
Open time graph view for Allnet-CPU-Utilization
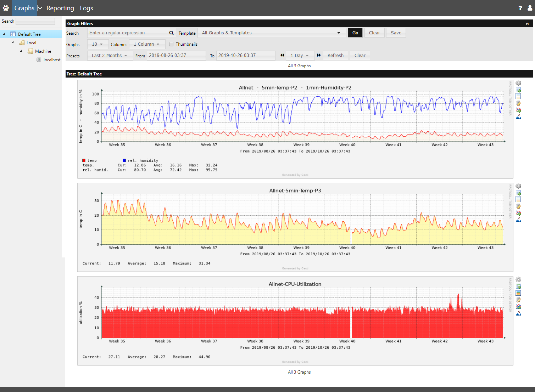click(x=518, y=293)
